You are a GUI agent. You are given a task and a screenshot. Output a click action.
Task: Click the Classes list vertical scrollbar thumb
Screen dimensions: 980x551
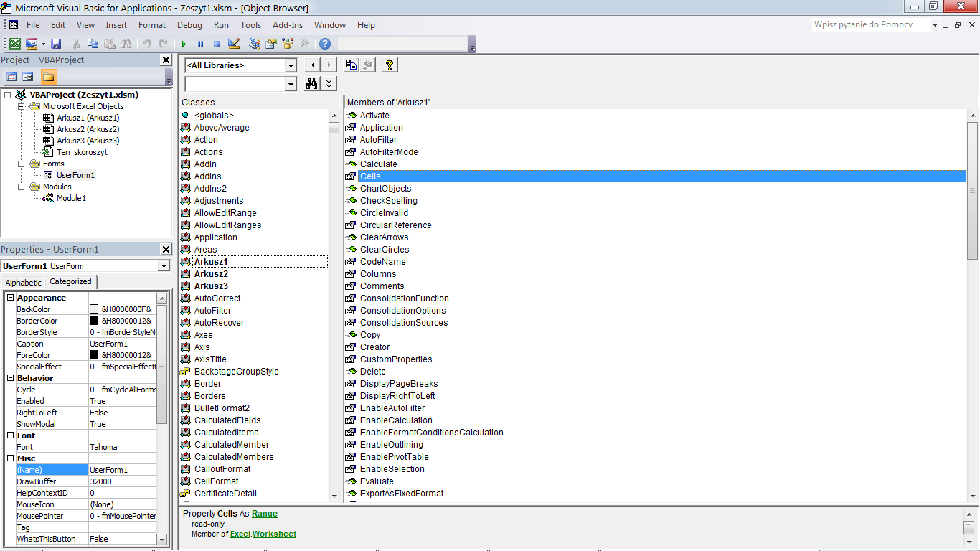click(x=334, y=128)
